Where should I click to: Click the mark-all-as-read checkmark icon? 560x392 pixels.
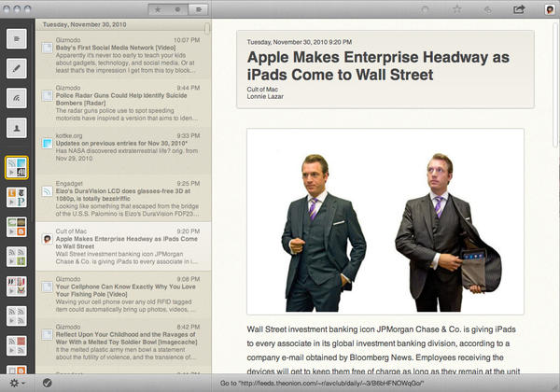coord(47,383)
